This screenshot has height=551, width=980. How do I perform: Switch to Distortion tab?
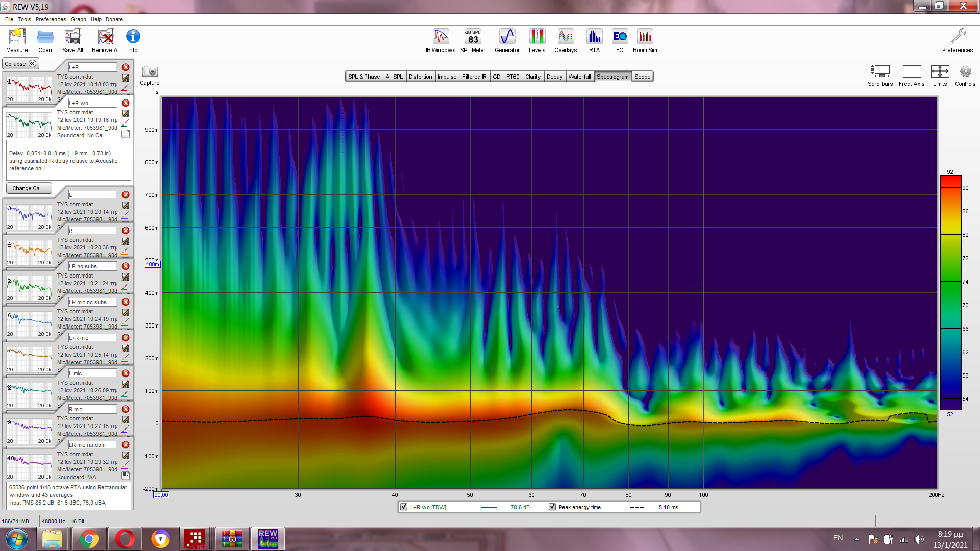click(420, 77)
